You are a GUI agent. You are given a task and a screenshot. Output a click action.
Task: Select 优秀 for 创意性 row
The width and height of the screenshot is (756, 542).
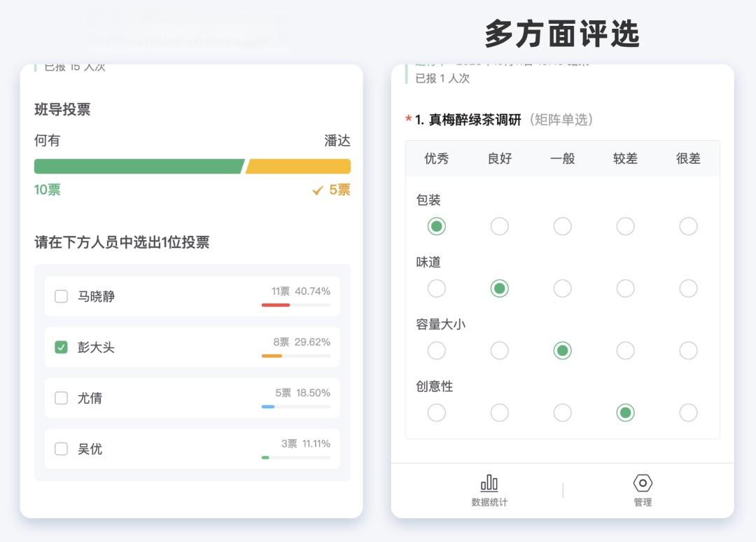[436, 412]
